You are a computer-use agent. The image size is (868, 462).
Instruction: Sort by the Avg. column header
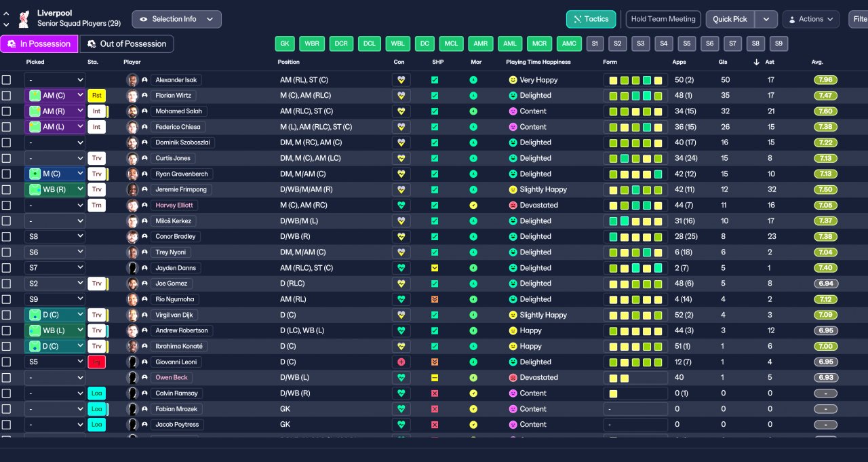[x=817, y=62]
